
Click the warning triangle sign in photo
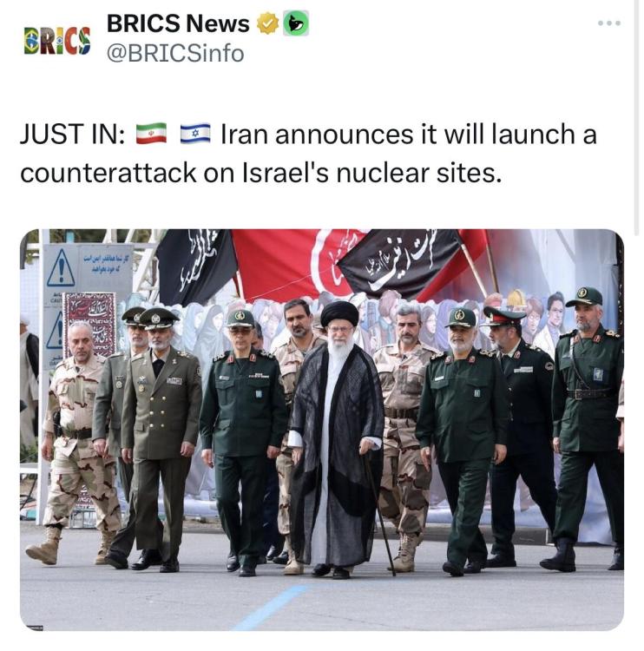61,268
